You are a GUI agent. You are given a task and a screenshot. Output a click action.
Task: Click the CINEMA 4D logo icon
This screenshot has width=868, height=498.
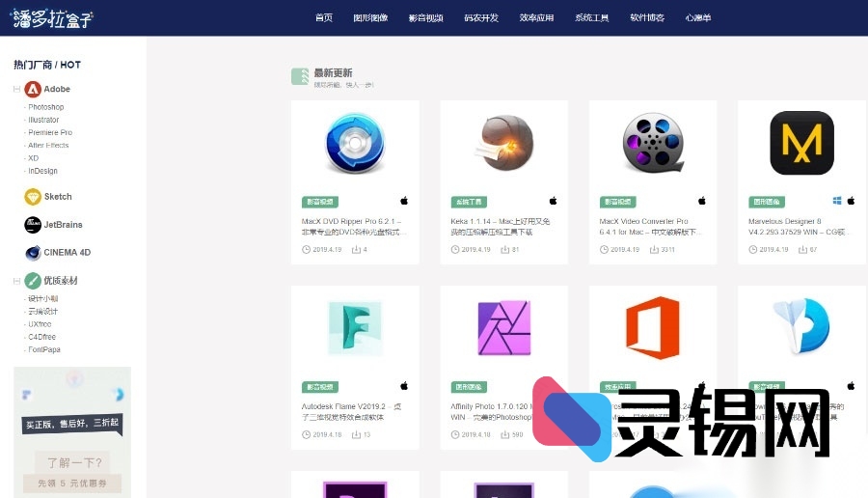[x=33, y=253]
